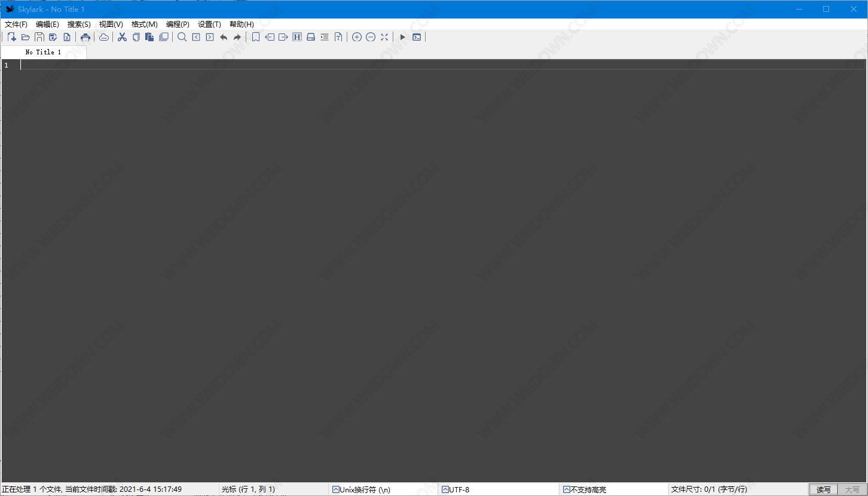This screenshot has height=496, width=868.
Task: Toggle the 读写 read-write button
Action: [x=823, y=490]
